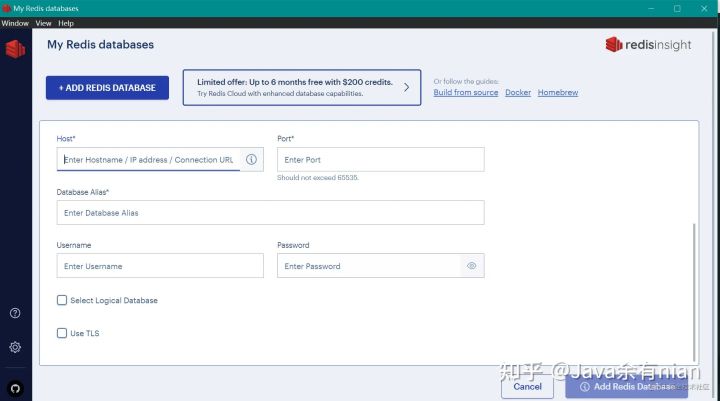The width and height of the screenshot is (720, 401).
Task: Follow the Homebrew guide link
Action: [558, 92]
